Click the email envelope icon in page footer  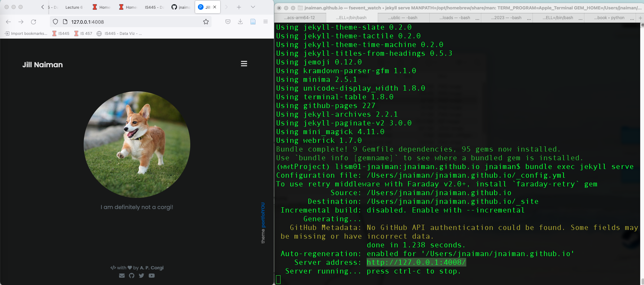click(x=122, y=276)
